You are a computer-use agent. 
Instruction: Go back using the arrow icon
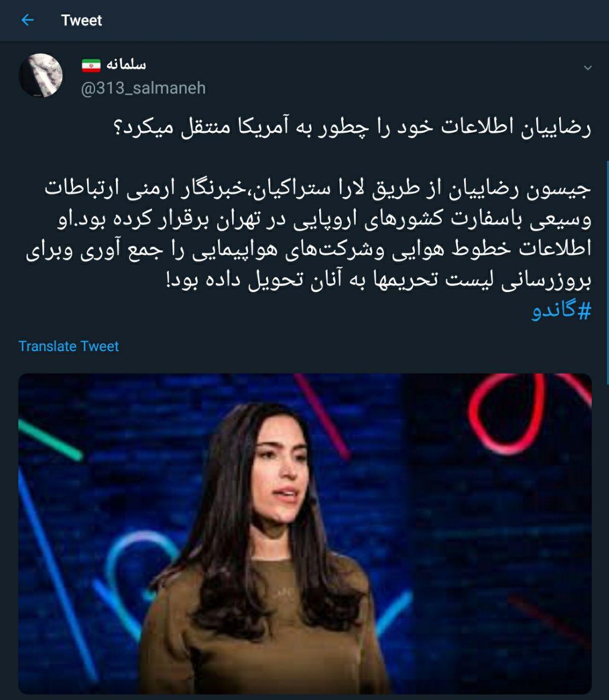pos(27,20)
